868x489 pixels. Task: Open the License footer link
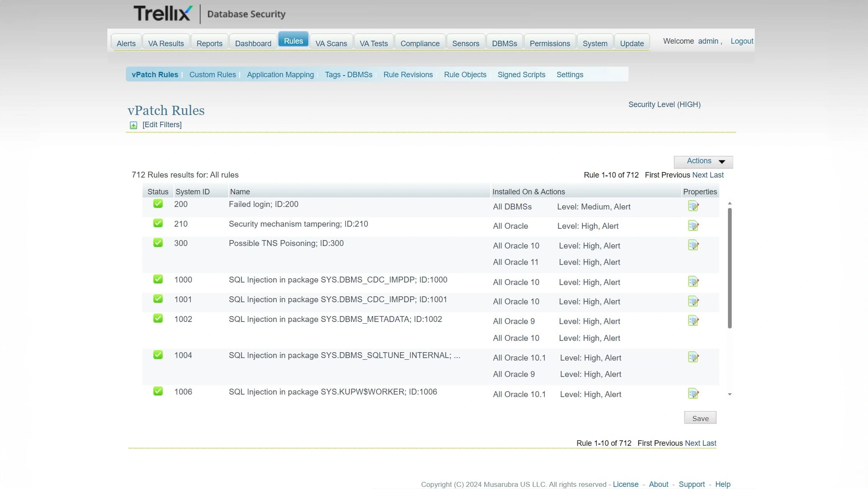tap(626, 484)
